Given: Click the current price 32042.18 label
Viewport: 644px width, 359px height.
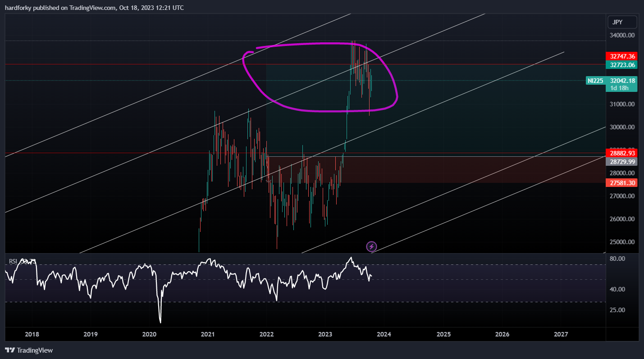Looking at the screenshot, I should coord(622,81).
